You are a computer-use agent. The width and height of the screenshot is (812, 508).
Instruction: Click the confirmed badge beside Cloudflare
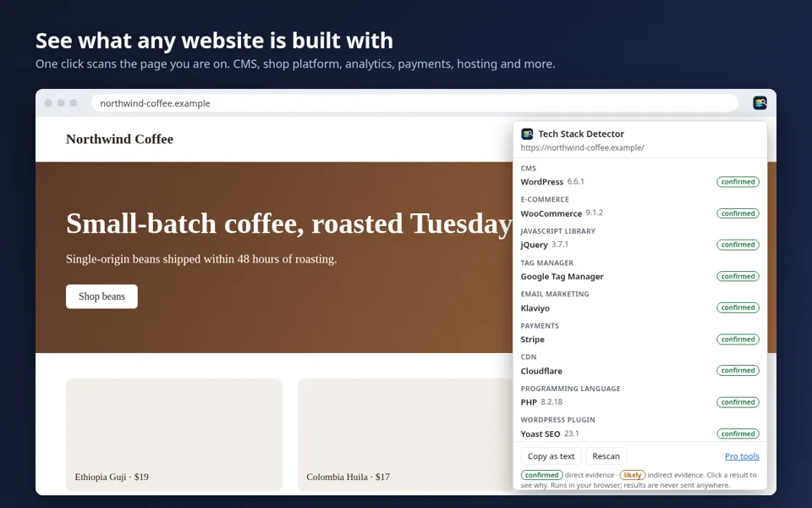(x=738, y=371)
